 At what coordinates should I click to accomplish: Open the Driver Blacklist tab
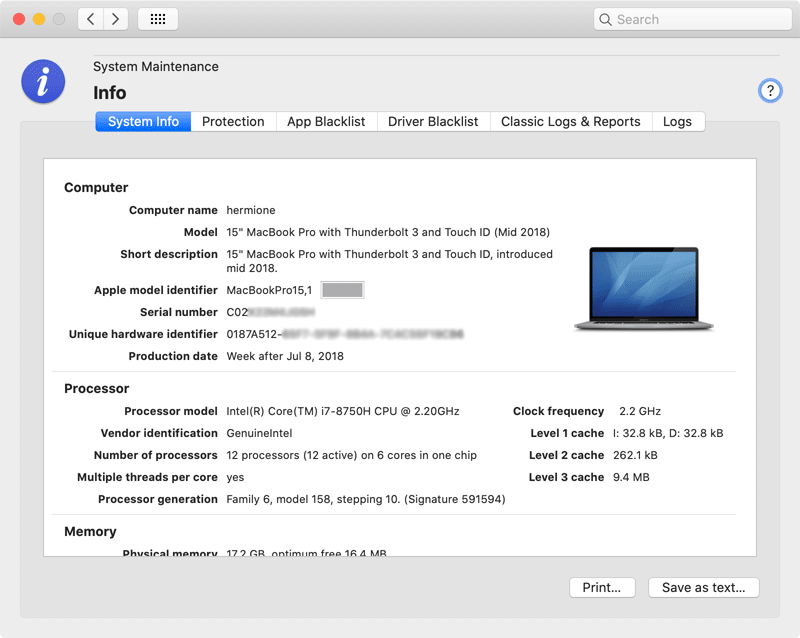click(x=433, y=121)
